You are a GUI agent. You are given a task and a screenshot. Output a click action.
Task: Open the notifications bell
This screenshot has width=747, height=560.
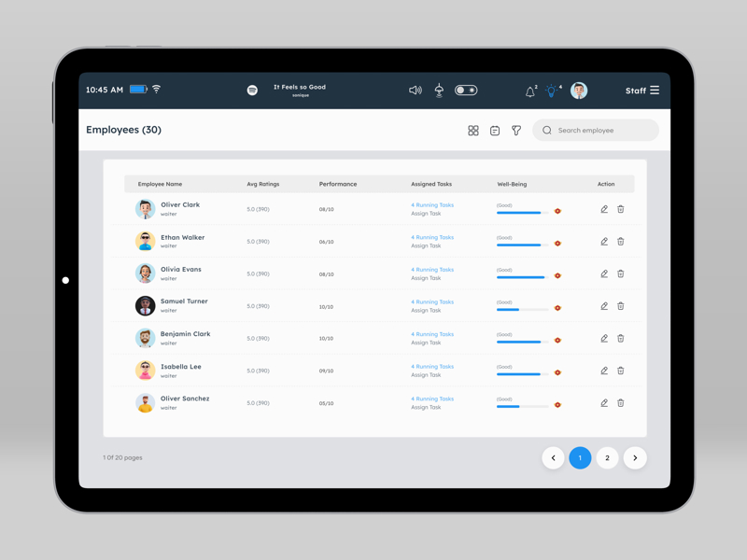[x=530, y=91]
